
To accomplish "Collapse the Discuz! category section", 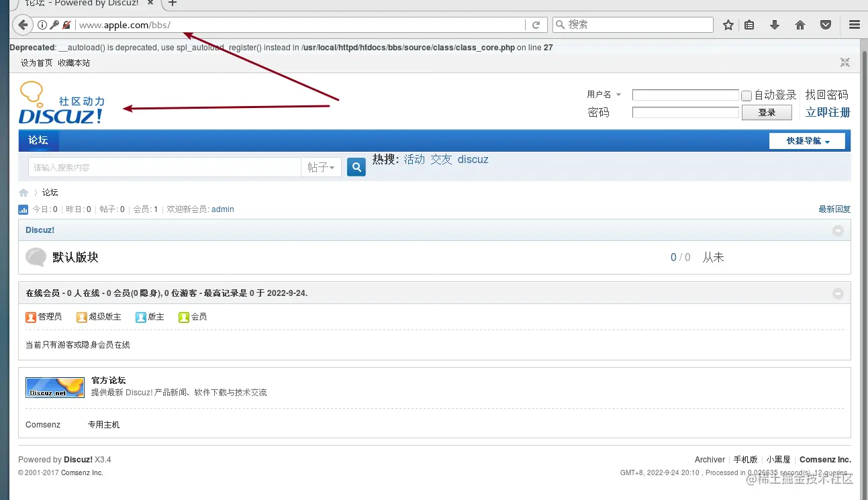I will [838, 230].
